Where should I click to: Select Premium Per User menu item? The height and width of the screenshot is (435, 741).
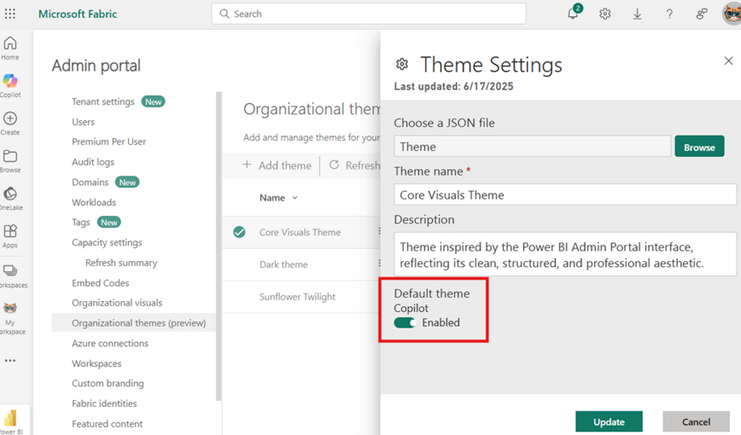point(109,142)
